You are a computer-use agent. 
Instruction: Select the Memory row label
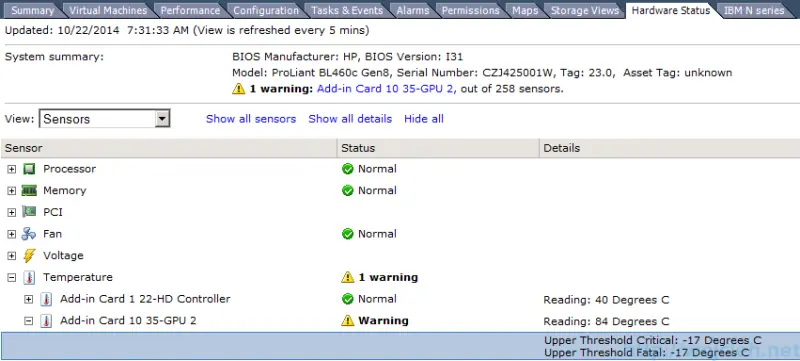click(64, 191)
